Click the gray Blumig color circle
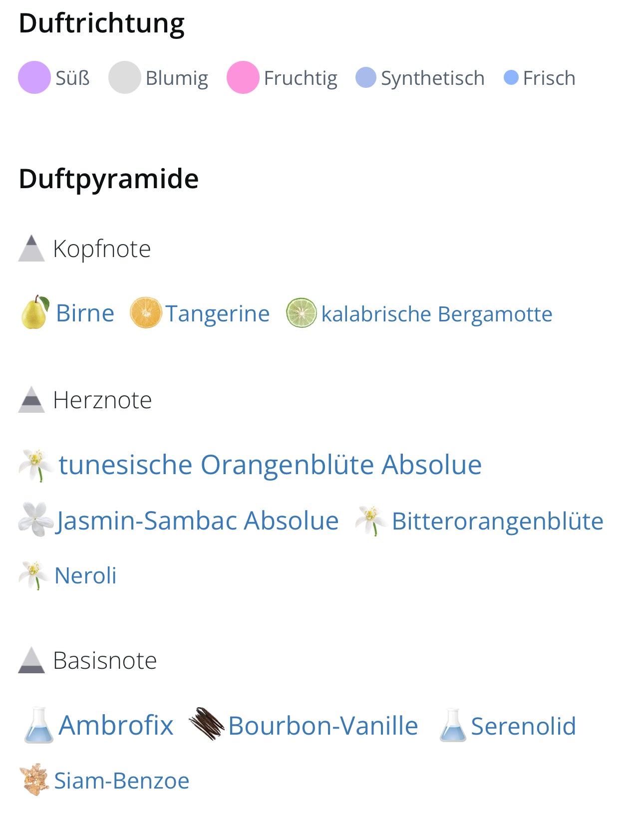This screenshot has width=644, height=816. (124, 77)
